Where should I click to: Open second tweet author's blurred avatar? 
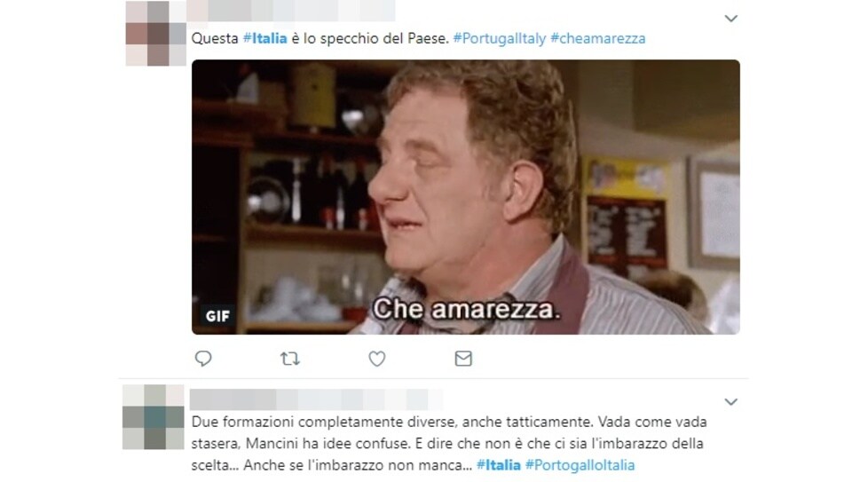coord(154,416)
